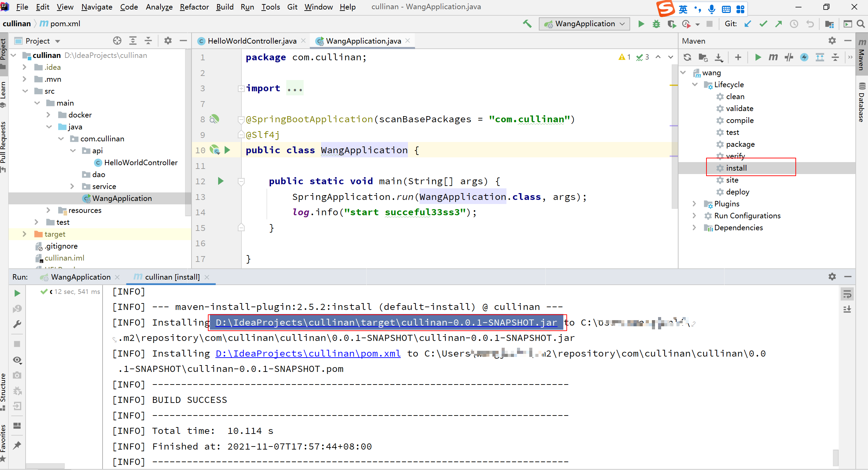Open the Refactor menu
Screen dimensions: 868x470
click(x=194, y=7)
